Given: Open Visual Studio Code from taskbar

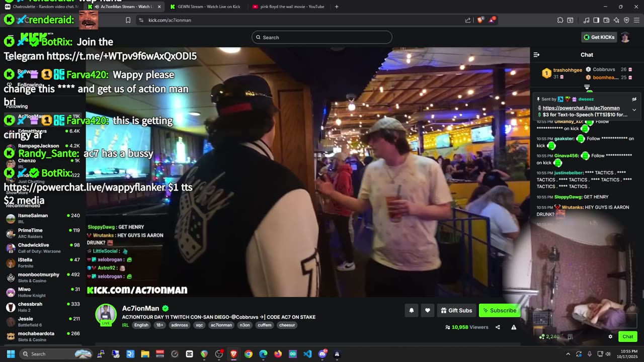Looking at the screenshot, I should 307,354.
